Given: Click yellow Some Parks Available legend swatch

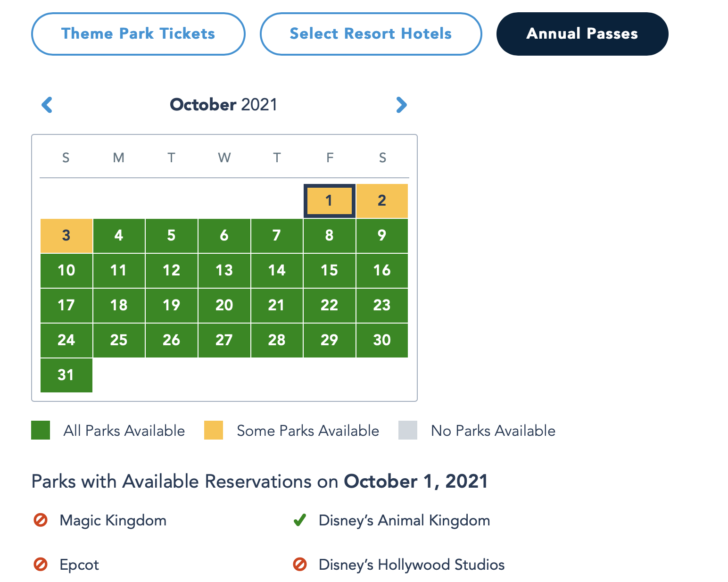Looking at the screenshot, I should click(214, 430).
